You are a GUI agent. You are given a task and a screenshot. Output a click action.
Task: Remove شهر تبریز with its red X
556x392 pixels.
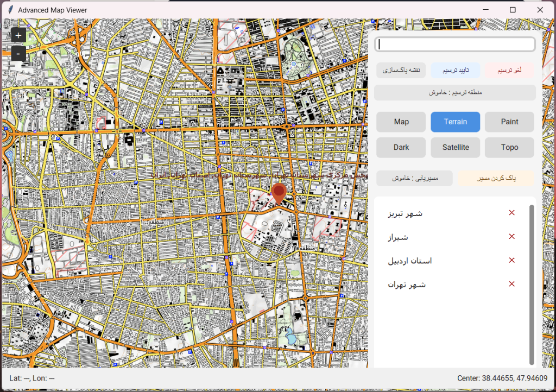pos(511,213)
